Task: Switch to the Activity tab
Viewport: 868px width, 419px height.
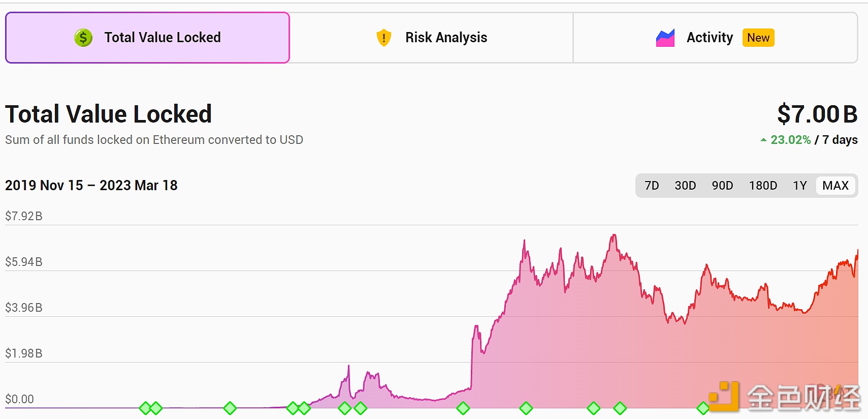Action: tap(710, 37)
